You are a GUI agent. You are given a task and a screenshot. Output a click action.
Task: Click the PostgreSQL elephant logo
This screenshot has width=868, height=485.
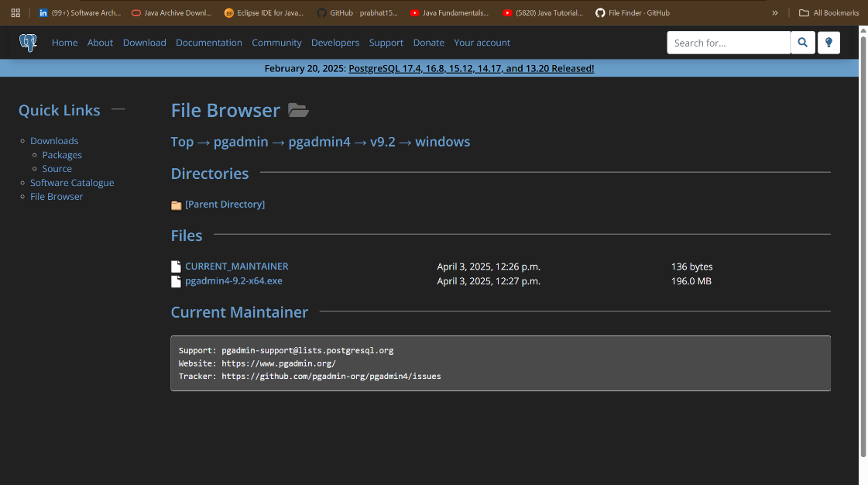pos(28,43)
